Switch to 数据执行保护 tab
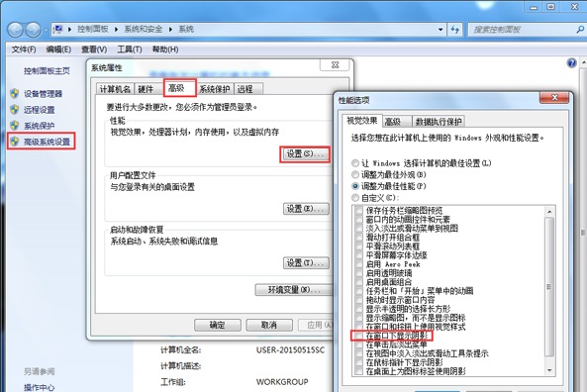 [x=439, y=122]
